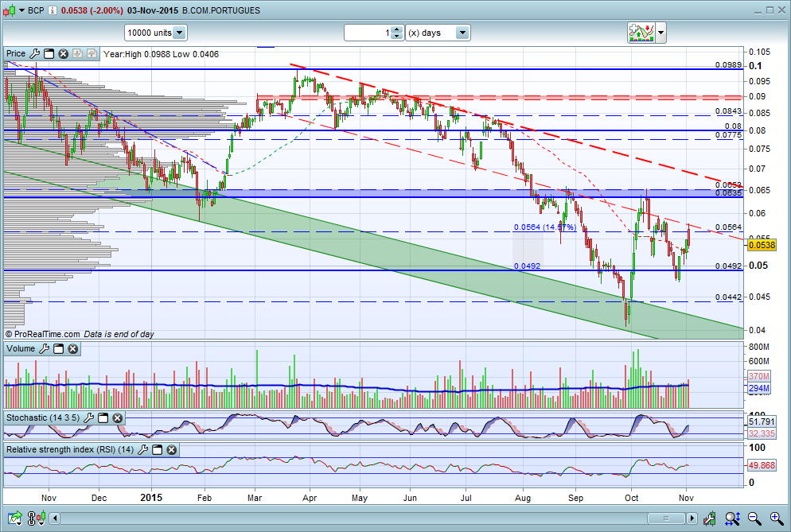Screen dimensions: 791x532
Task: Click horizontal scrollbar right arrow
Action: point(692,518)
